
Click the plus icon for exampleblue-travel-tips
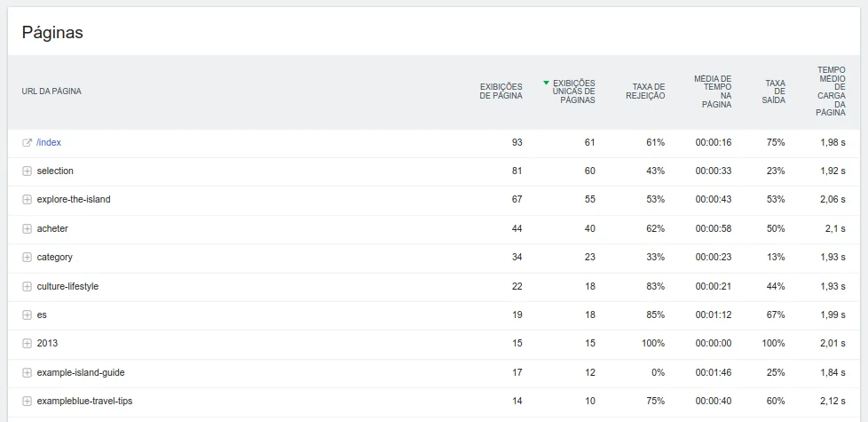coord(27,401)
